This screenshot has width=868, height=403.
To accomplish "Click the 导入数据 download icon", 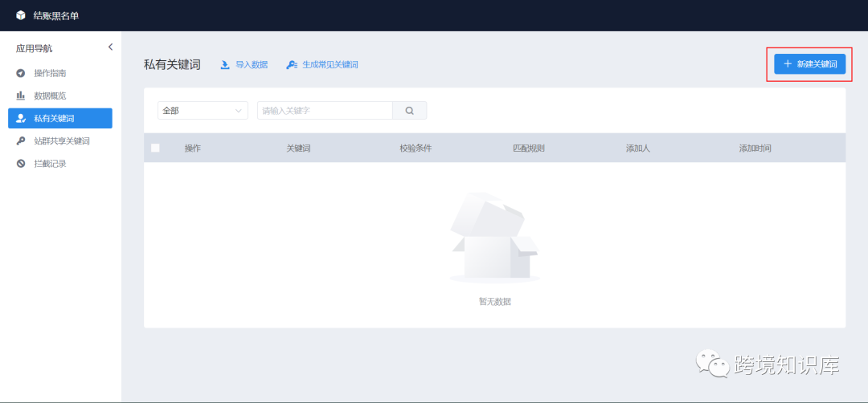I will coord(225,65).
